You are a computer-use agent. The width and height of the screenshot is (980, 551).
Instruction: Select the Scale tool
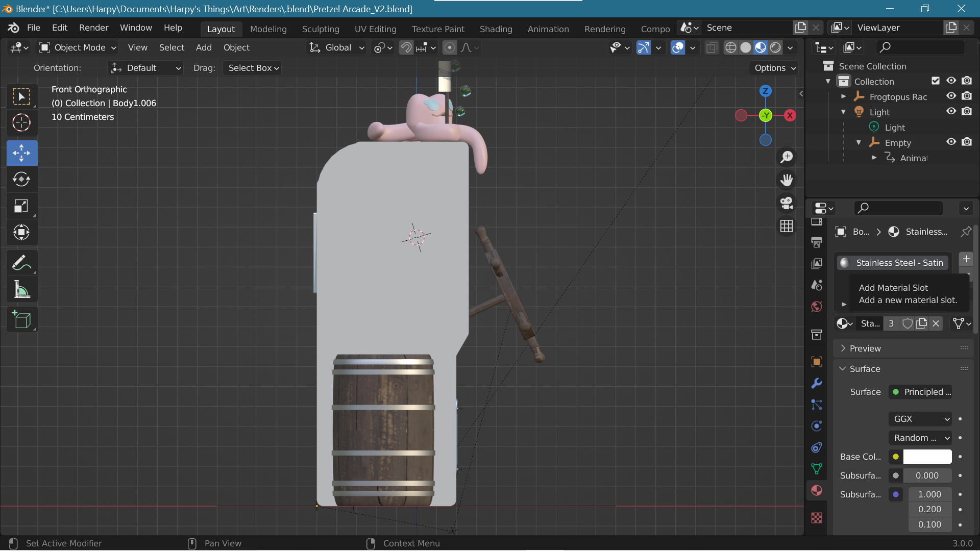point(21,206)
